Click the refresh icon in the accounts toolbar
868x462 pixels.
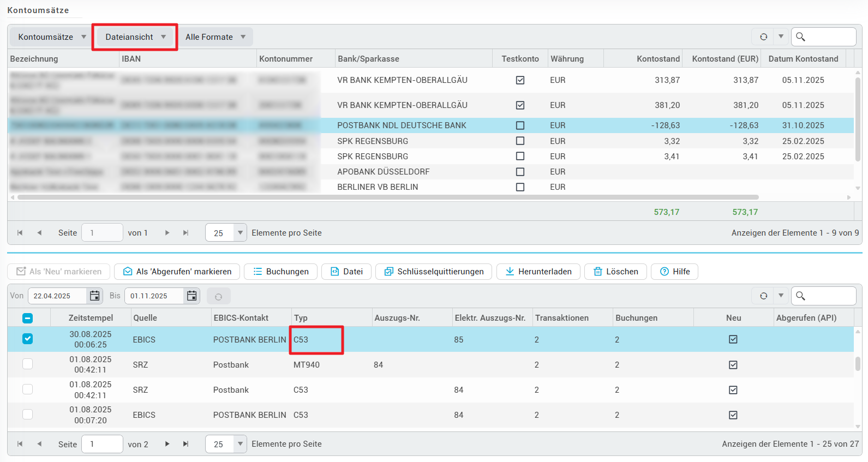click(763, 37)
